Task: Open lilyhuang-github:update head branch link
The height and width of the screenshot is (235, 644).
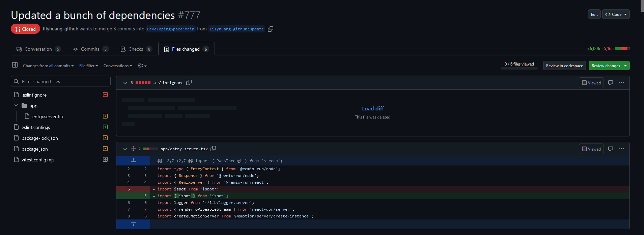Action: pos(236,29)
